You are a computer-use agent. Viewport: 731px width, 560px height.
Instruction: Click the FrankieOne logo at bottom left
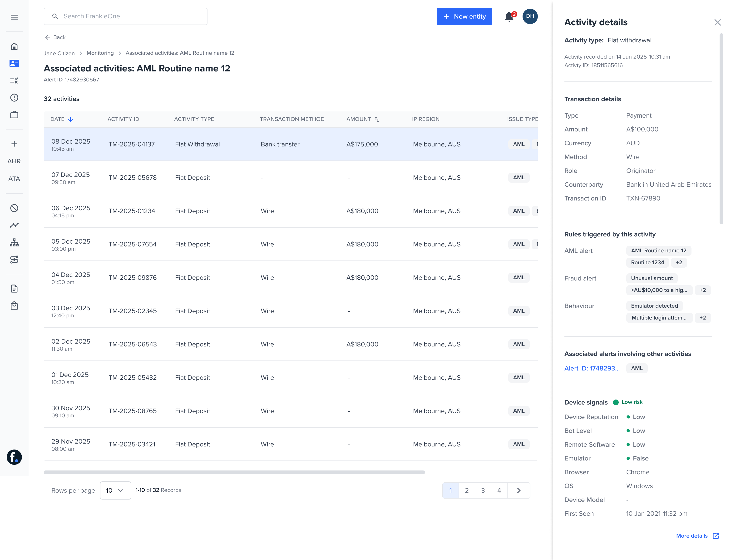point(14,457)
